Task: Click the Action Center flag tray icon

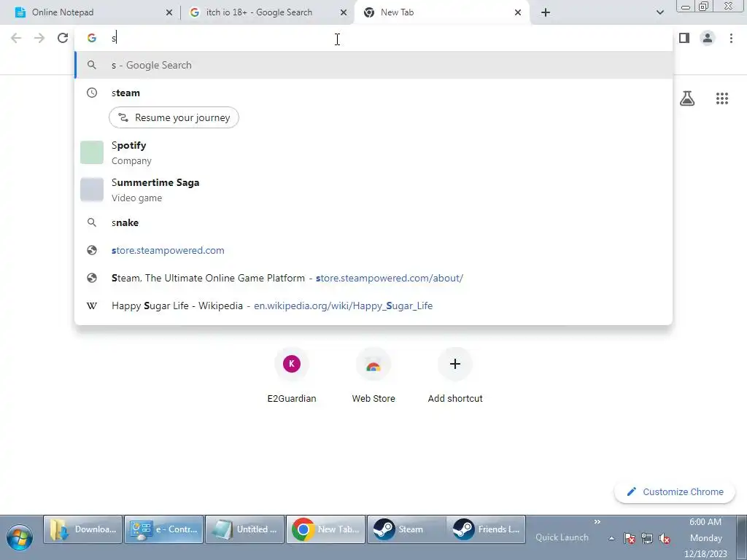Action: 630,539
